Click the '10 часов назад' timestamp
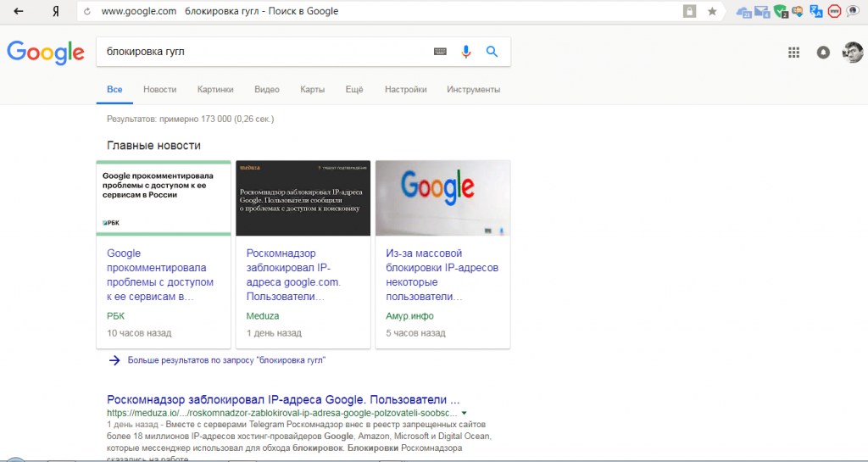 click(139, 334)
